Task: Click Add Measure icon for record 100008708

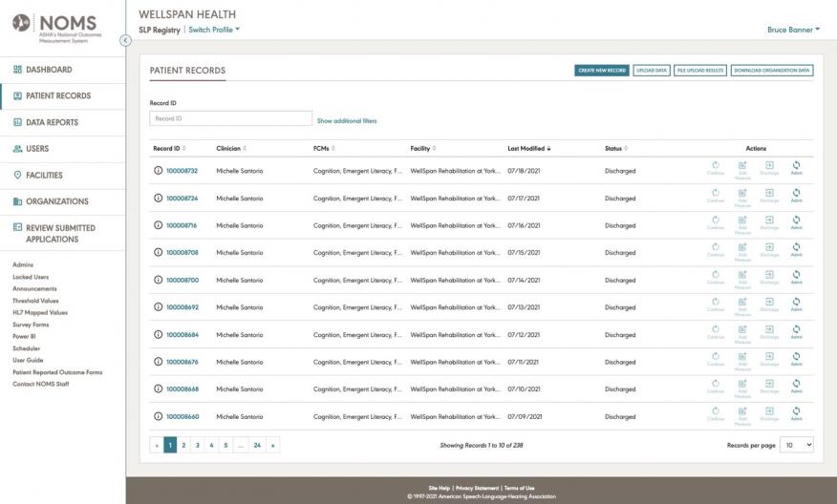Action: [742, 250]
